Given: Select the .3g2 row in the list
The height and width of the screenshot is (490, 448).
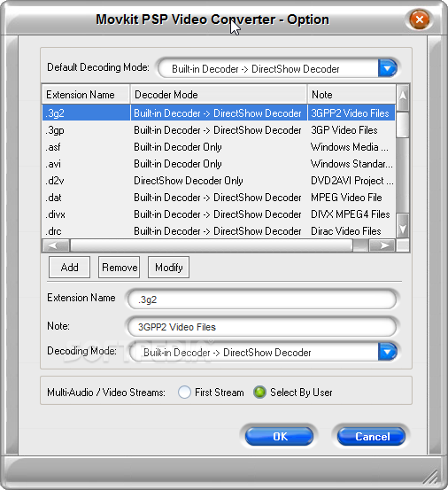Looking at the screenshot, I should pyautogui.click(x=219, y=113).
